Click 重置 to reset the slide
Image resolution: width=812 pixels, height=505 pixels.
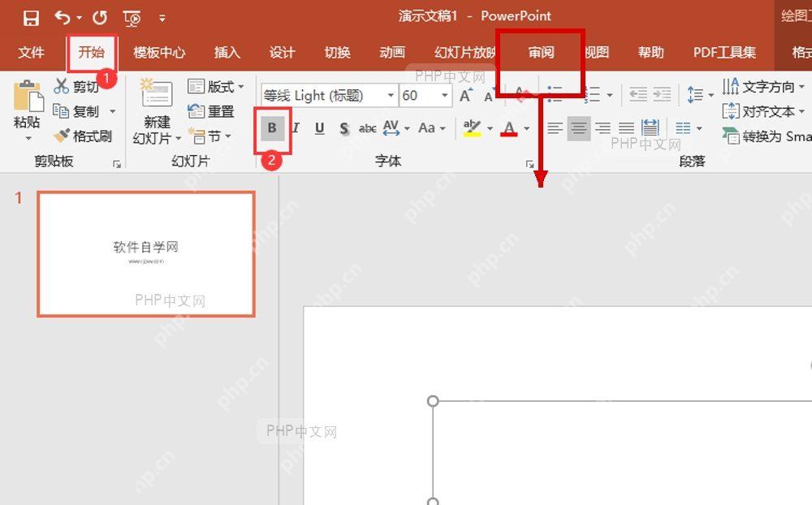pyautogui.click(x=211, y=111)
